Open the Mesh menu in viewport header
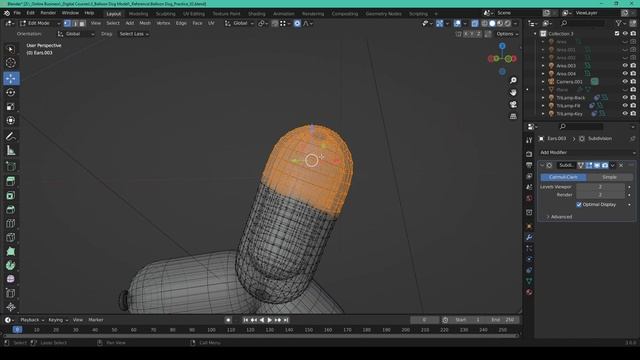This screenshot has width=640, height=360. pos(145,23)
